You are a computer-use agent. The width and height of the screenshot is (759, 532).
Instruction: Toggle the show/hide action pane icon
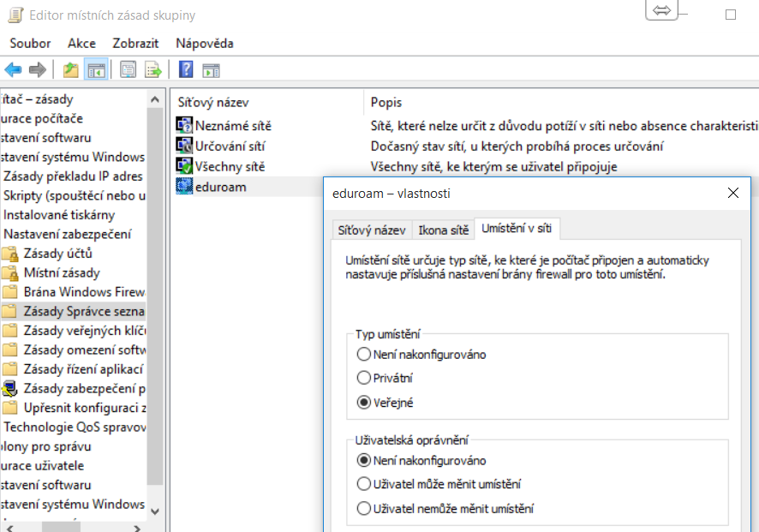click(211, 70)
